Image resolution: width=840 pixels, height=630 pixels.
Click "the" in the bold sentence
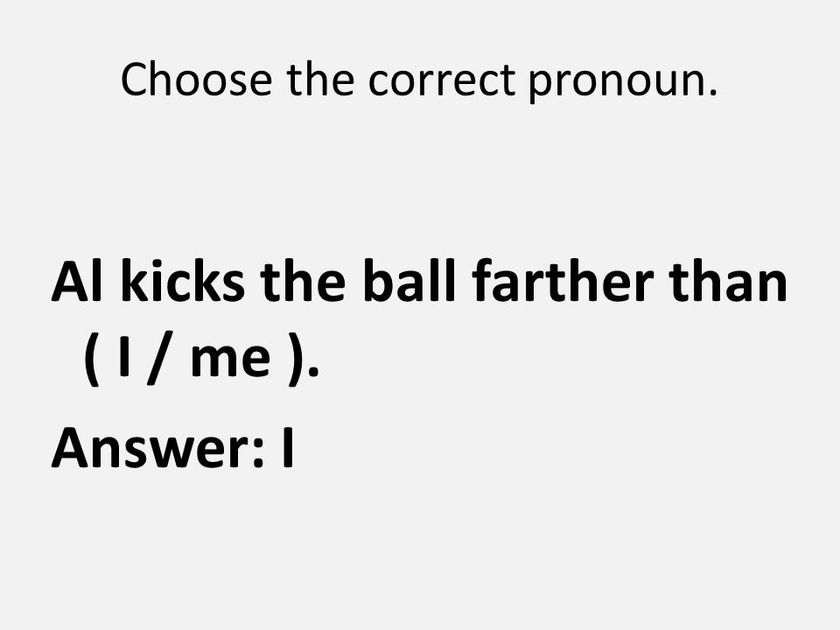click(x=304, y=281)
